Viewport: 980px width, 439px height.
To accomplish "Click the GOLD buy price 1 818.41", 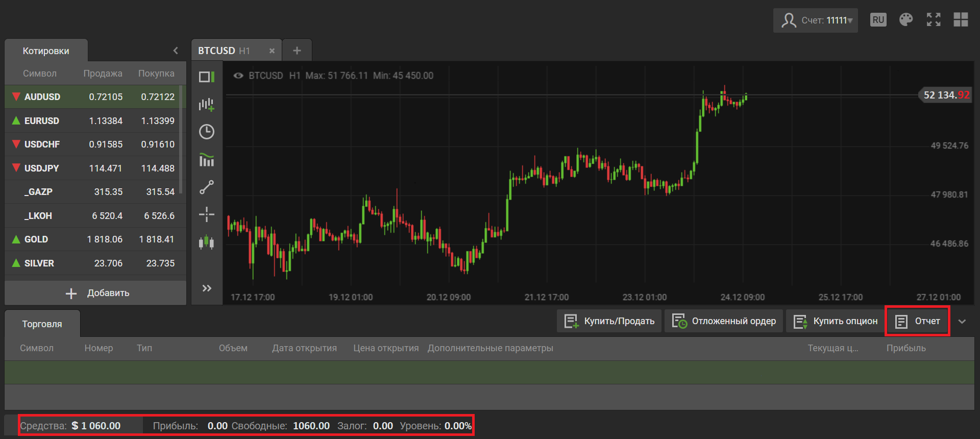I will [x=157, y=239].
